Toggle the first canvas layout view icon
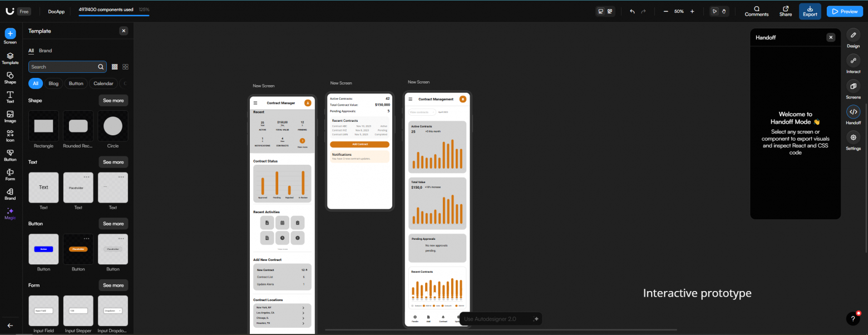868x335 pixels. coord(600,11)
